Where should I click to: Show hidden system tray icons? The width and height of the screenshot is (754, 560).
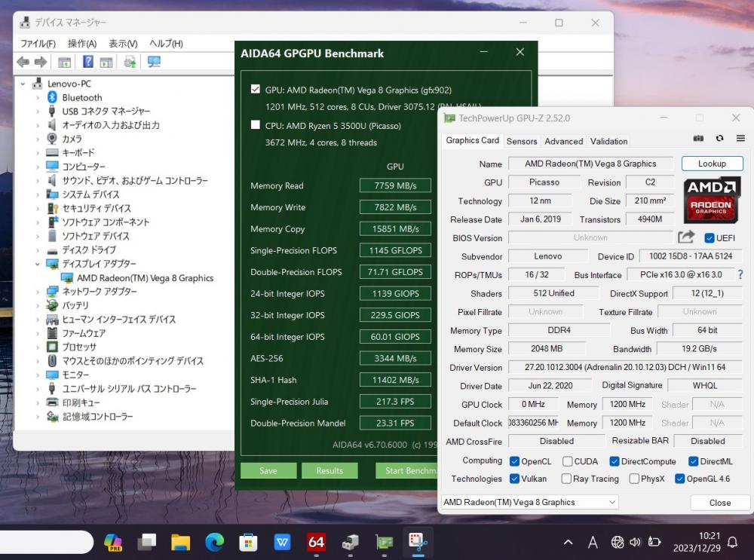click(x=568, y=542)
